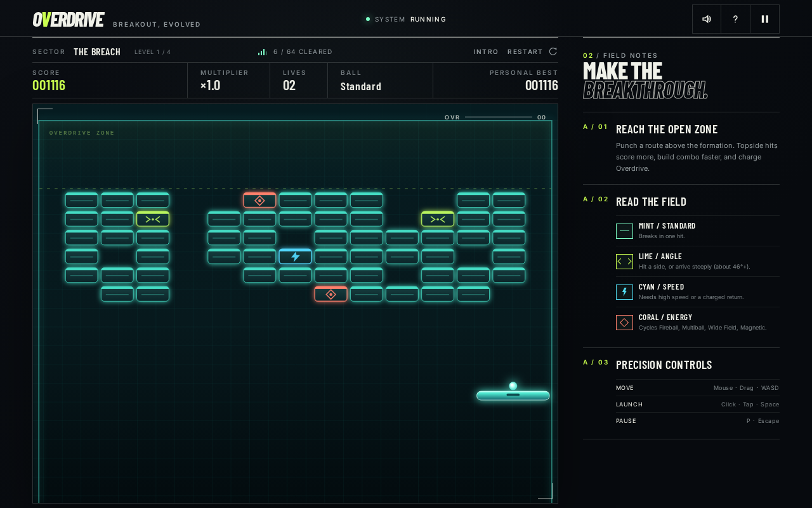Click the Lime / Angle legend icon
This screenshot has height=508, width=812.
pyautogui.click(x=624, y=262)
